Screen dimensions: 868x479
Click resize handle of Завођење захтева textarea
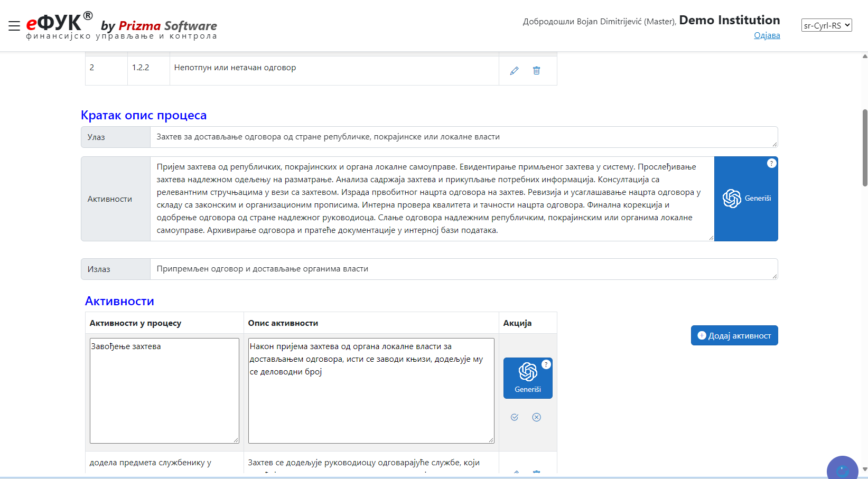point(236,440)
